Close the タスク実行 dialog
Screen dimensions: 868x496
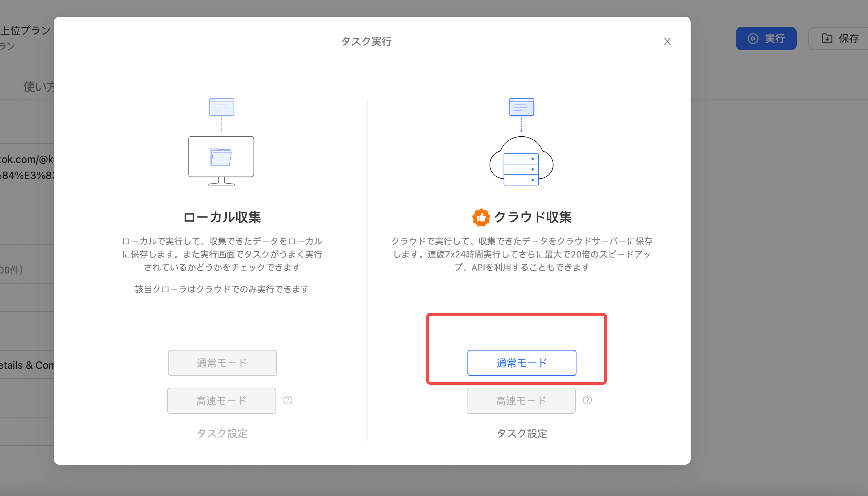[667, 41]
